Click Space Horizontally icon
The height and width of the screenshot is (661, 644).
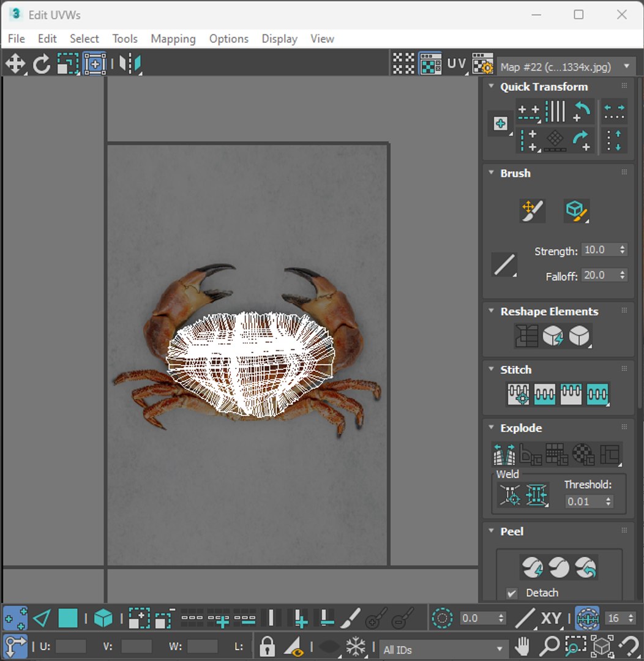point(614,111)
